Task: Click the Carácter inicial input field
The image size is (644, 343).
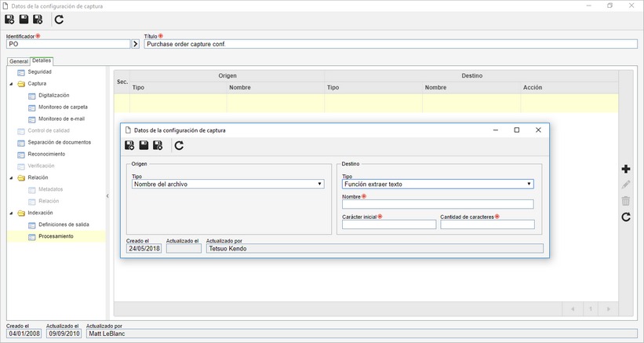Action: pyautogui.click(x=389, y=224)
